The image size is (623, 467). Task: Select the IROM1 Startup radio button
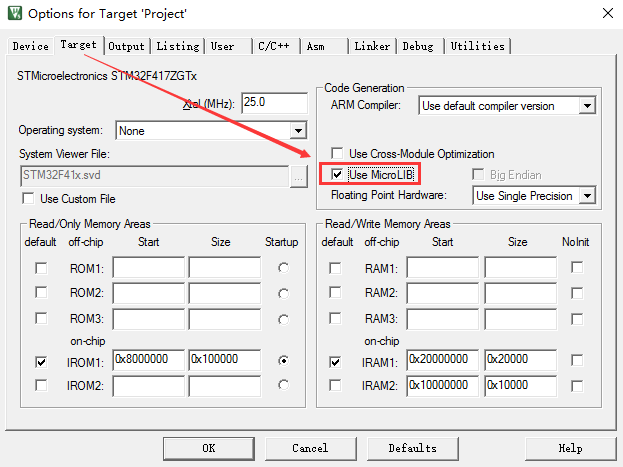pyautogui.click(x=283, y=360)
